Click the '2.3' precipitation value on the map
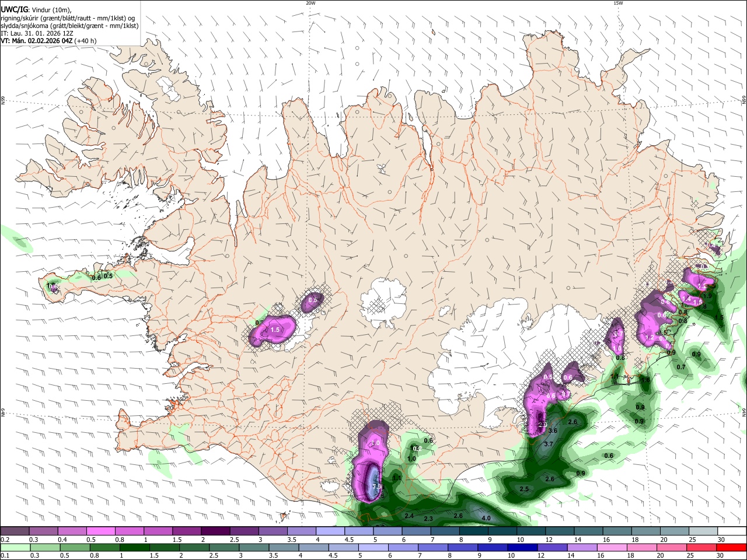This screenshot has height=560, width=747. [x=428, y=519]
